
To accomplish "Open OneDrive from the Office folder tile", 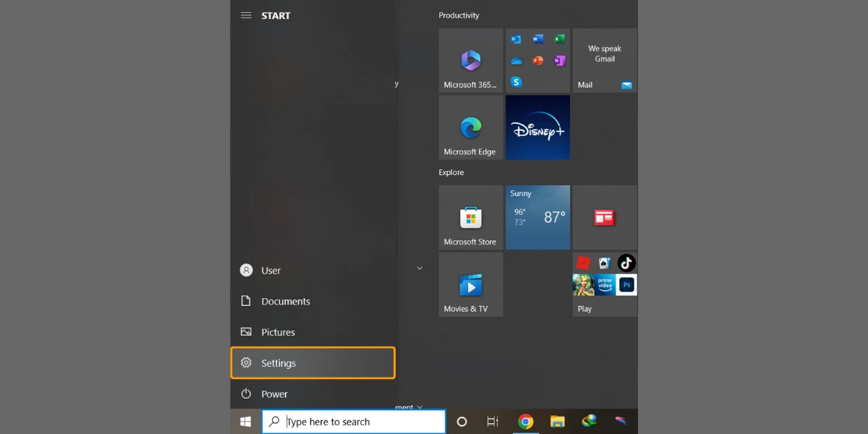I will [516, 61].
